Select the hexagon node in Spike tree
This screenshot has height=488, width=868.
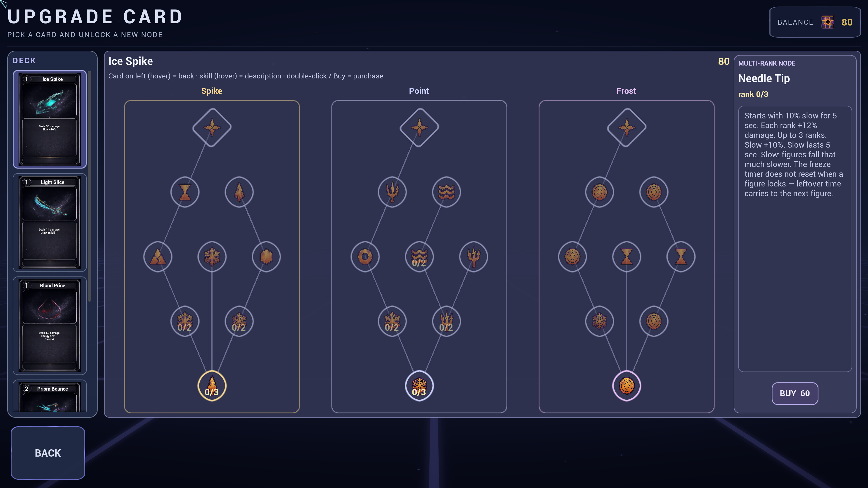pyautogui.click(x=266, y=257)
